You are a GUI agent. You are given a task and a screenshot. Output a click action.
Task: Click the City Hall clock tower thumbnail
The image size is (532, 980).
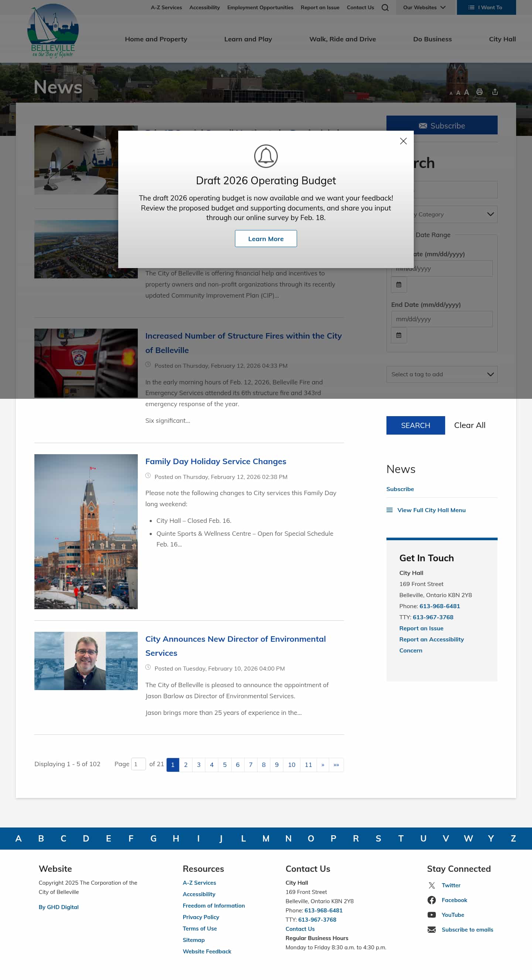click(86, 531)
